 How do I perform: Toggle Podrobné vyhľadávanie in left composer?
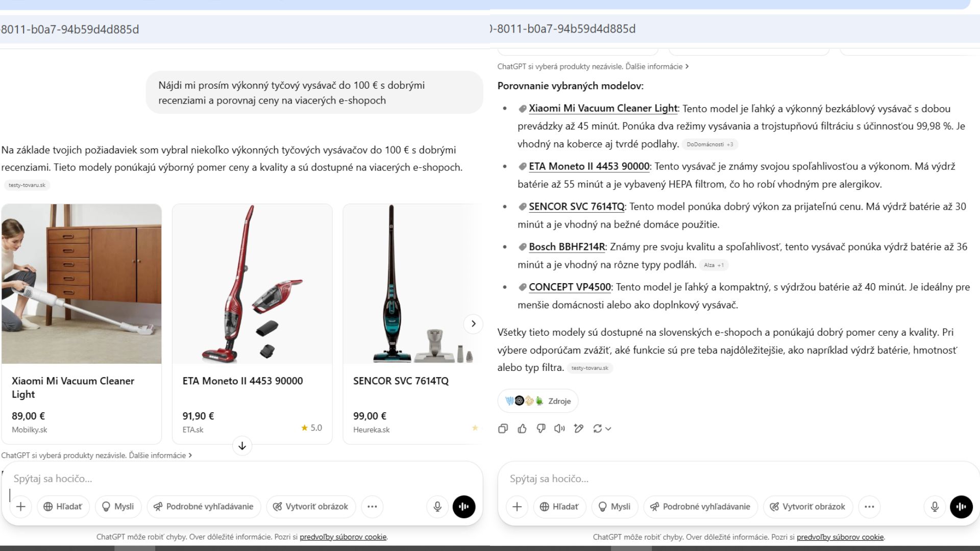click(204, 507)
